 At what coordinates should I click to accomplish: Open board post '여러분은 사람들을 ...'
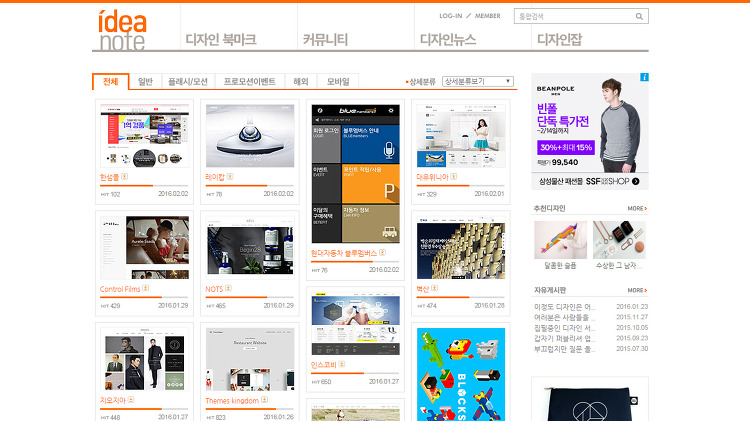point(564,318)
